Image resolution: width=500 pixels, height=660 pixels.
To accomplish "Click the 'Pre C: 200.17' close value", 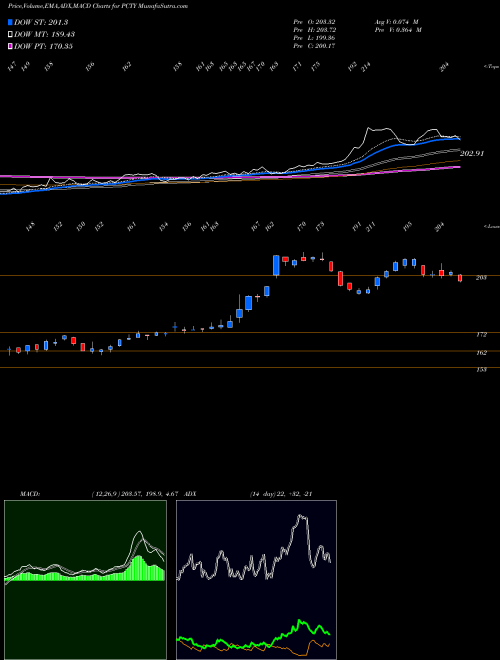I will coord(314,46).
